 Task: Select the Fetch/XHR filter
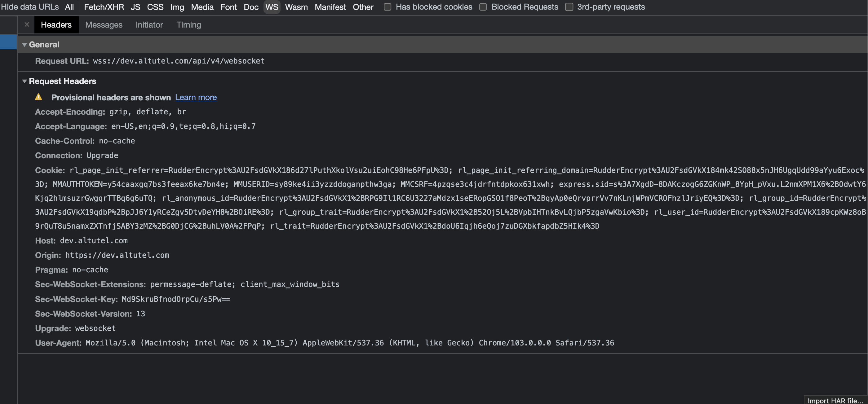104,7
